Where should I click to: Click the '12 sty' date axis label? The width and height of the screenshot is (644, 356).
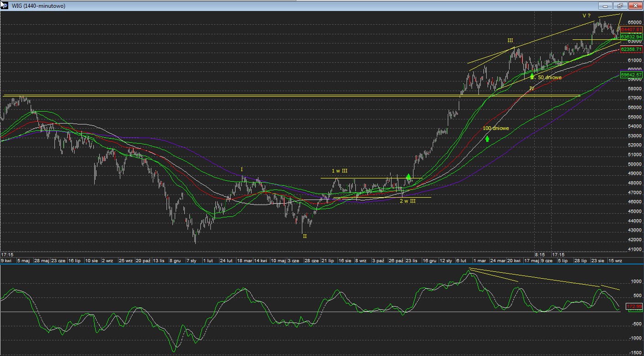[446, 260]
